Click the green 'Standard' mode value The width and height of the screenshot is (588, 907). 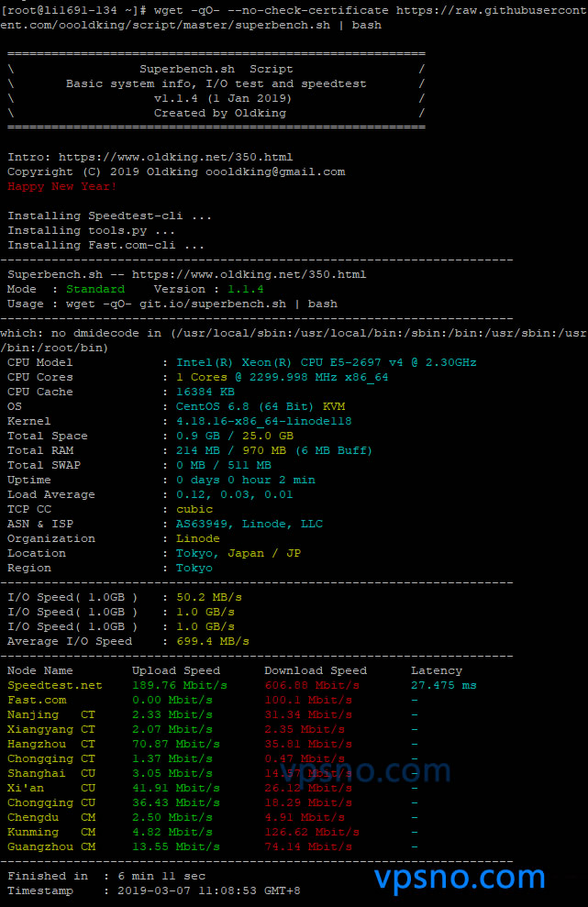94,289
